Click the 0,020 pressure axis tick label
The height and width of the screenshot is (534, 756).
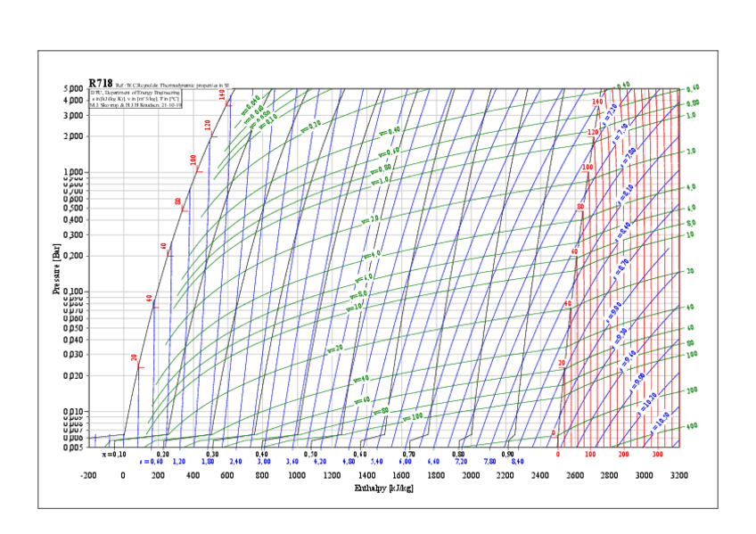coord(73,375)
